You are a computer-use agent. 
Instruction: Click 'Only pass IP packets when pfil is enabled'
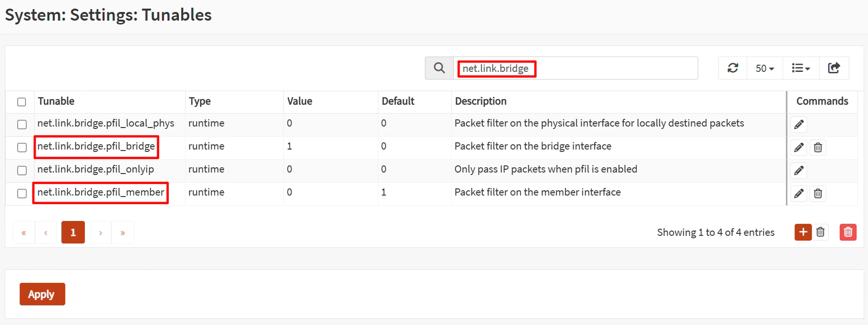pos(546,169)
